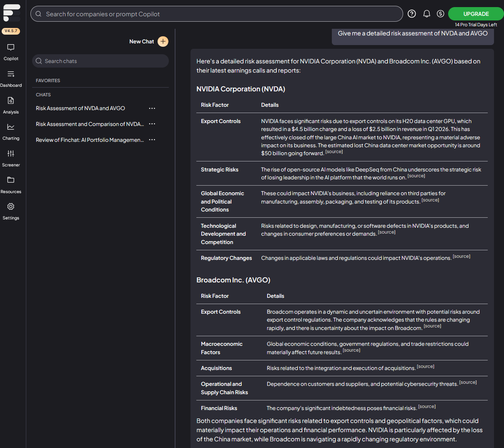Click Acquisitions risk factor cell
Image resolution: width=504 pixels, height=448 pixels.
coord(216,368)
